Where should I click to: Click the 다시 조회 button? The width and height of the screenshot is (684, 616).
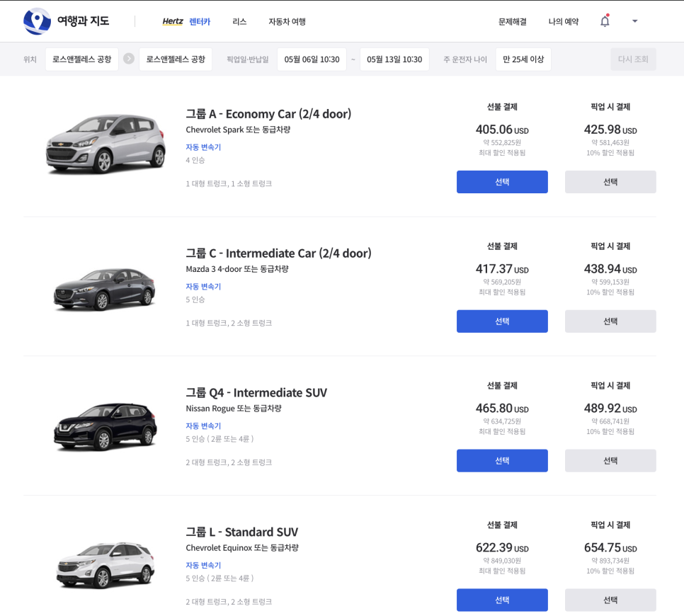coord(633,59)
